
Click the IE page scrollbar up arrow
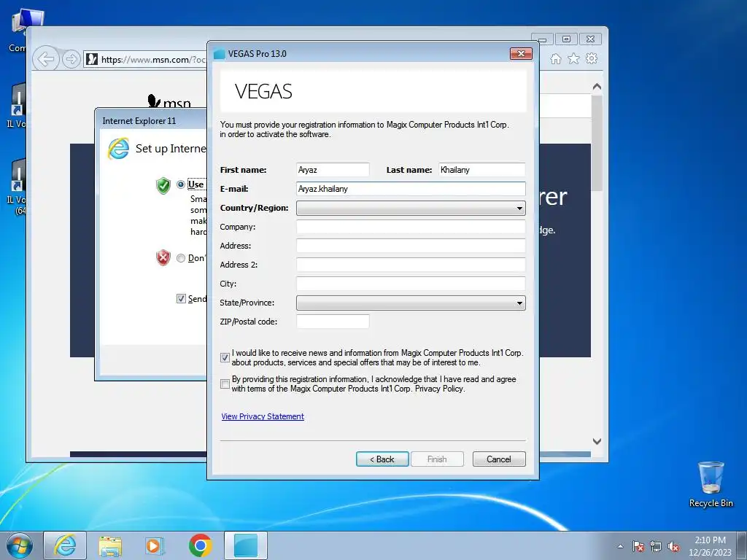(597, 87)
